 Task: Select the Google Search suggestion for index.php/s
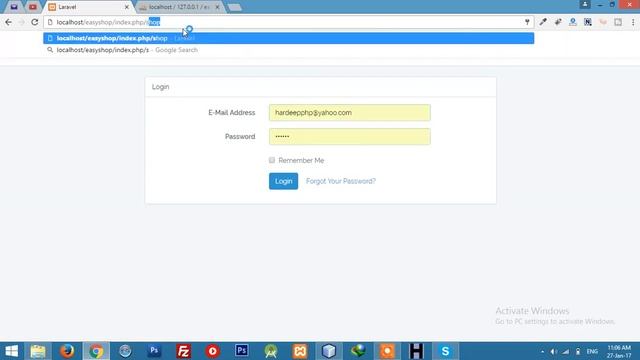tap(289, 50)
